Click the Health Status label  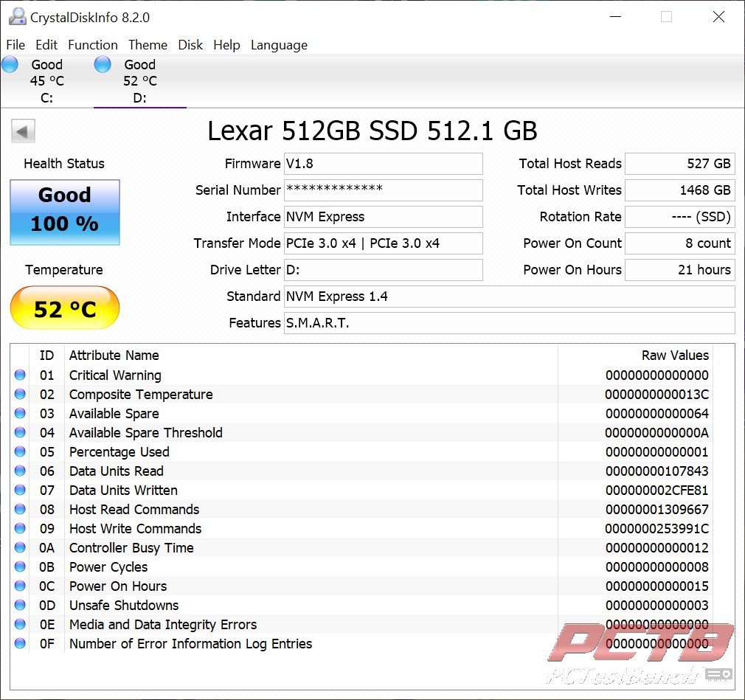pyautogui.click(x=64, y=164)
